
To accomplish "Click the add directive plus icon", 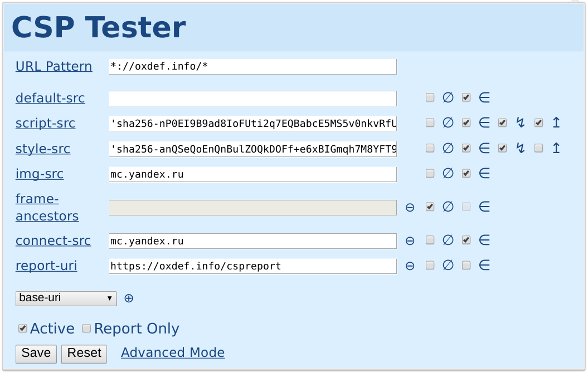I will pos(129,298).
